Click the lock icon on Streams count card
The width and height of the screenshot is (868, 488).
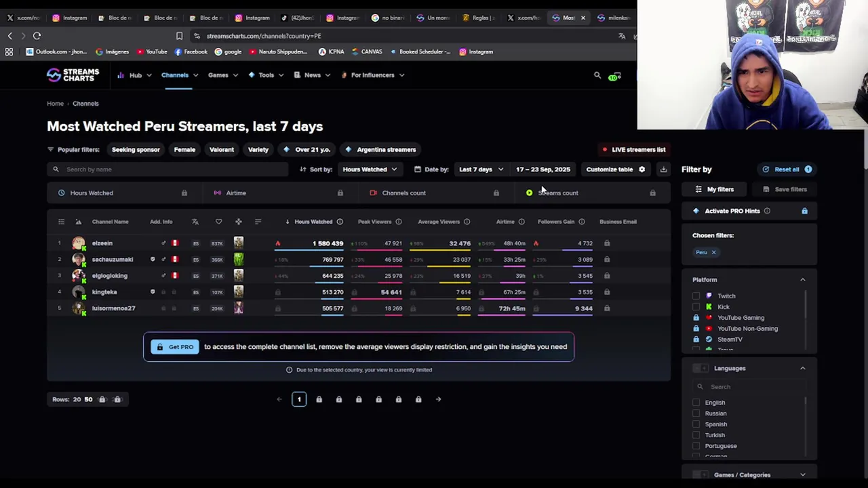pos(652,193)
